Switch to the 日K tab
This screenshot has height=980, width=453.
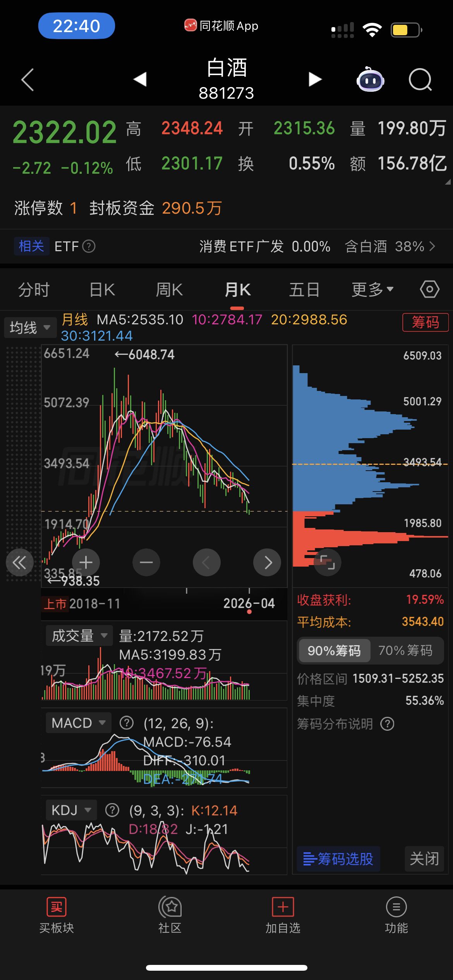pos(102,290)
